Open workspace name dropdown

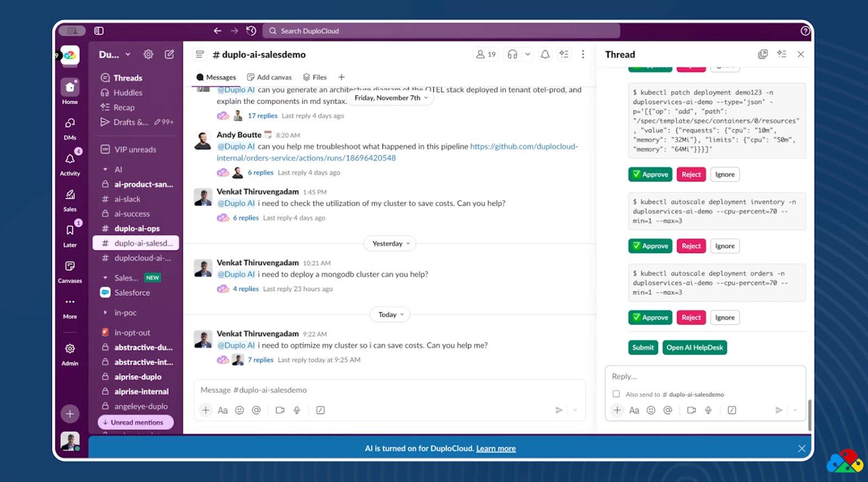(x=114, y=54)
